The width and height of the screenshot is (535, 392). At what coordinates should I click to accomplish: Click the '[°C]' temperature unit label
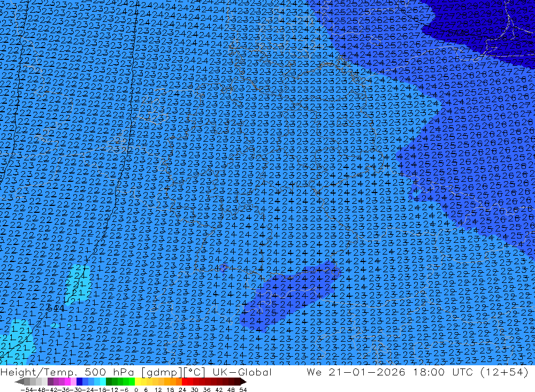click(x=194, y=372)
